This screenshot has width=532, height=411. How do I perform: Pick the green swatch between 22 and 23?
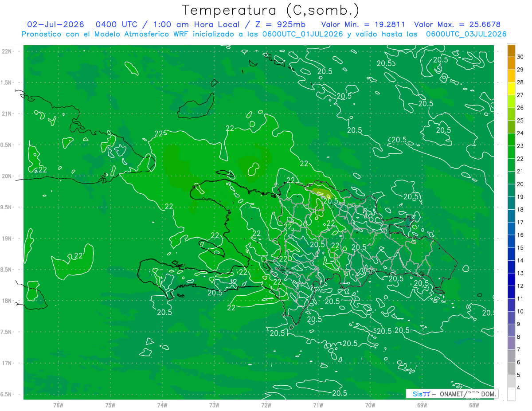click(511, 152)
